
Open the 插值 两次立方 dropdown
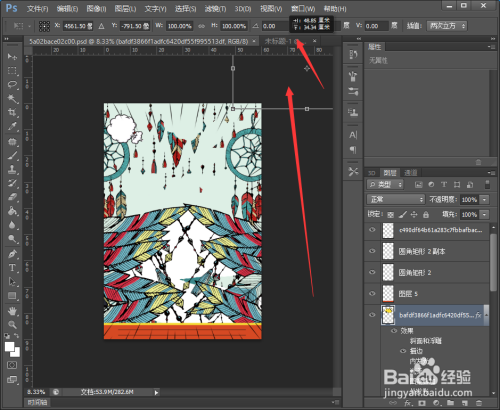pos(447,26)
